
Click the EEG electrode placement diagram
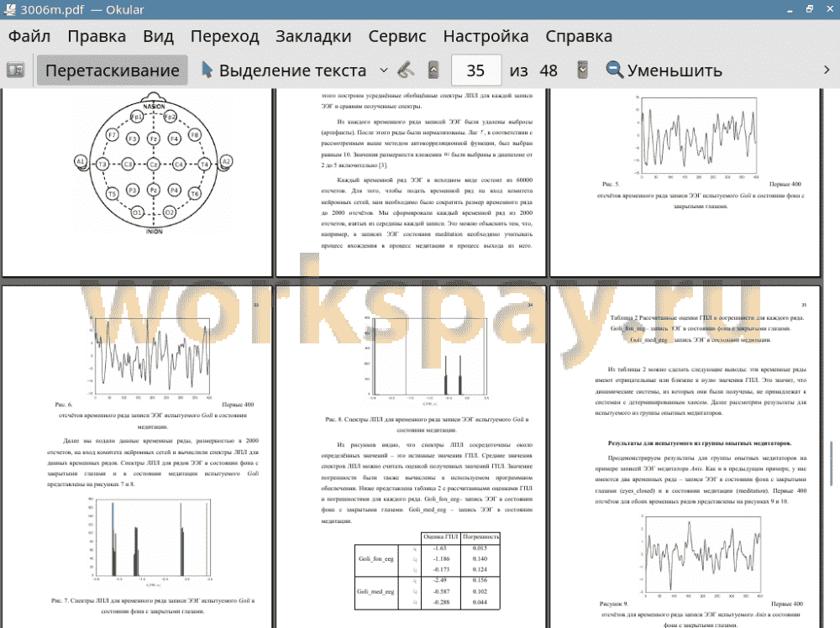(x=154, y=164)
